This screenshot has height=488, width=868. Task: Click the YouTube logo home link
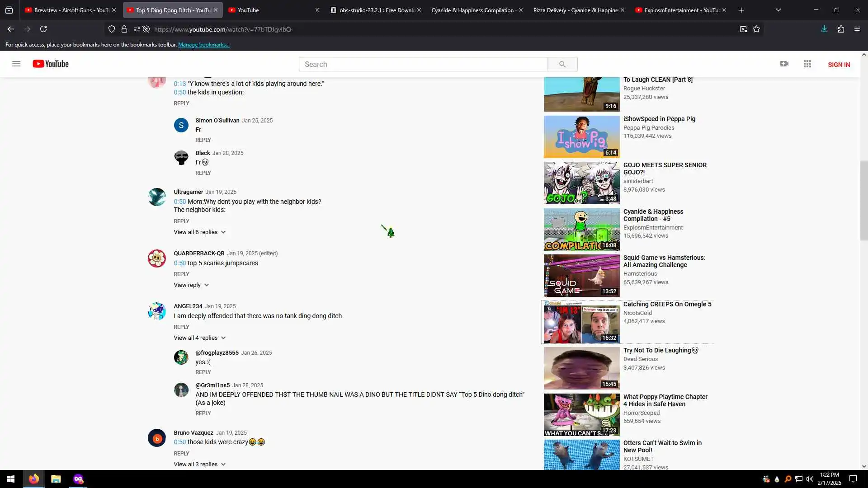click(51, 64)
